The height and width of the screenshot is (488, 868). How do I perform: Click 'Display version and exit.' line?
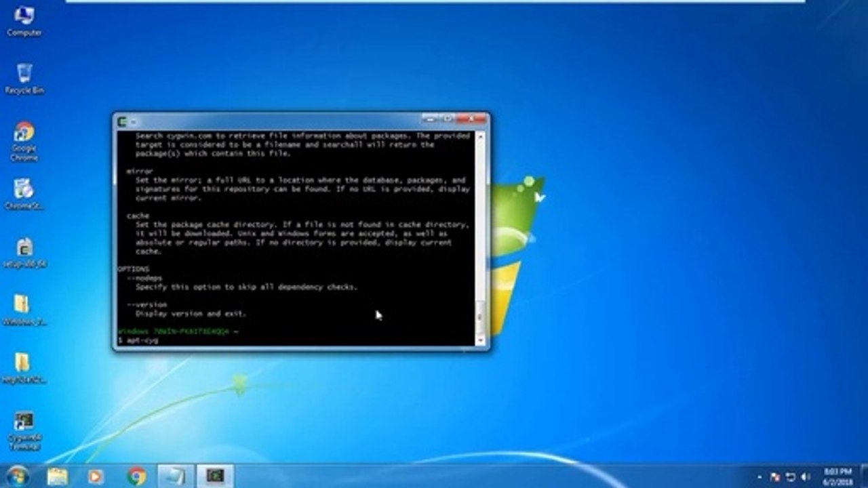[x=191, y=314]
